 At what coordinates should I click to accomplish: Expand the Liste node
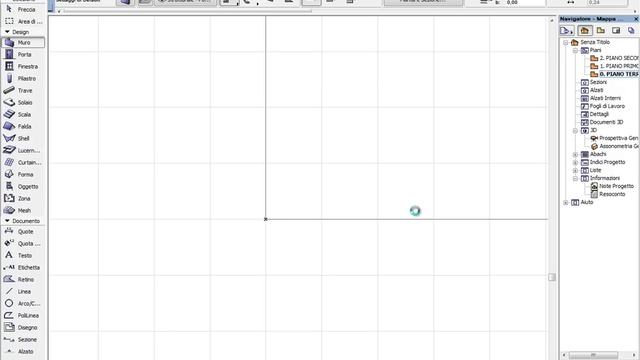pyautogui.click(x=576, y=170)
